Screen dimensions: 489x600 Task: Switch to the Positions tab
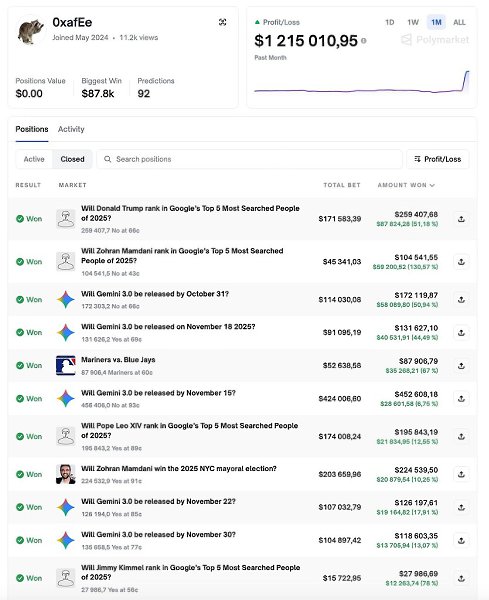pos(32,129)
